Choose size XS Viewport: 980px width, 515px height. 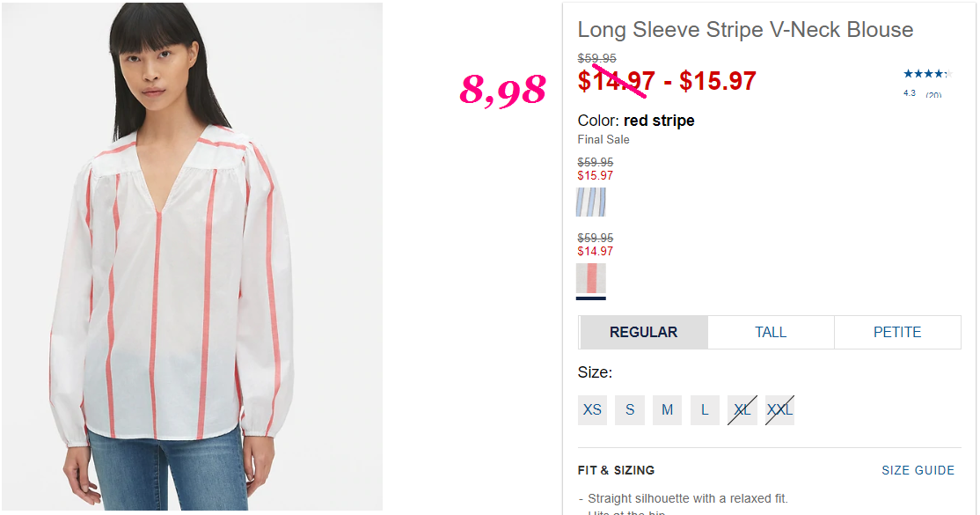[x=592, y=410]
